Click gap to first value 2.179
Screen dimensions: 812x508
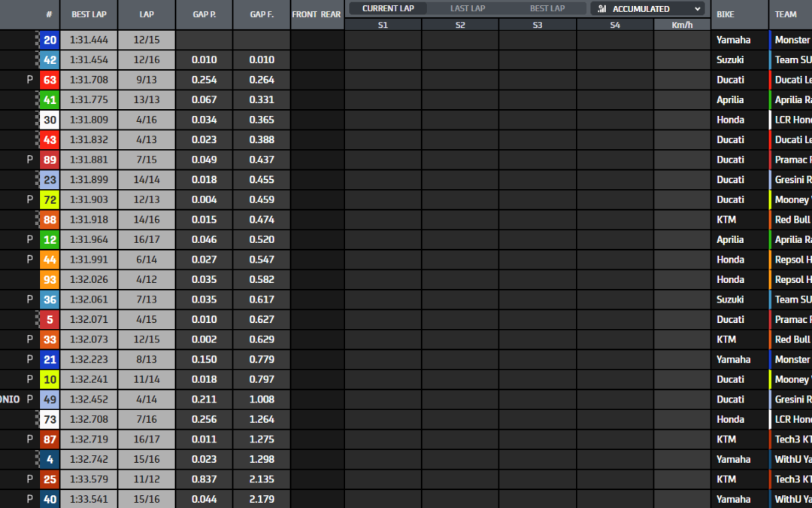pyautogui.click(x=262, y=499)
